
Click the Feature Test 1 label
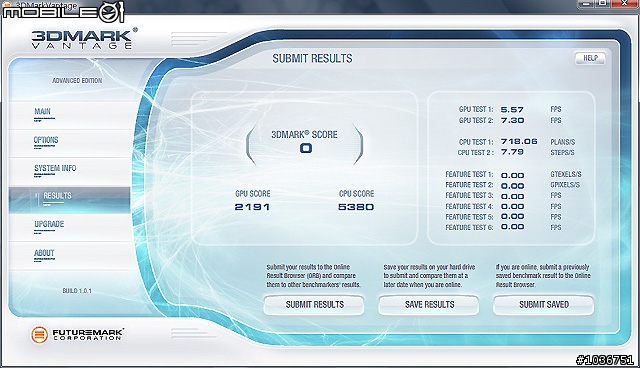coord(469,175)
